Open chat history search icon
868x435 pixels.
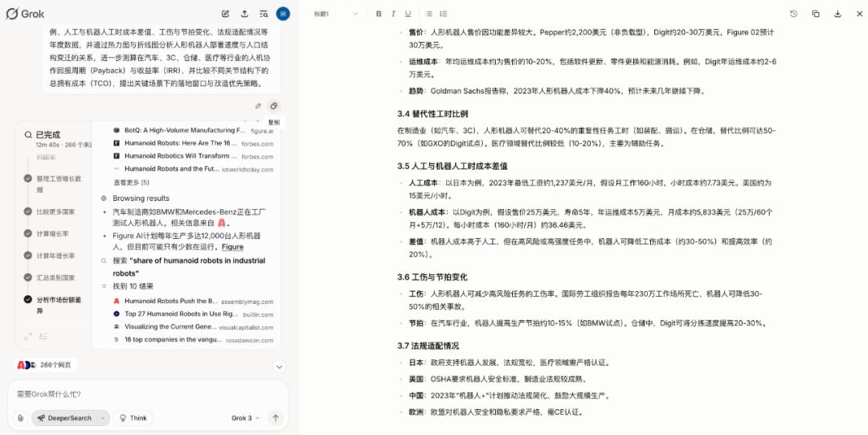(x=264, y=14)
